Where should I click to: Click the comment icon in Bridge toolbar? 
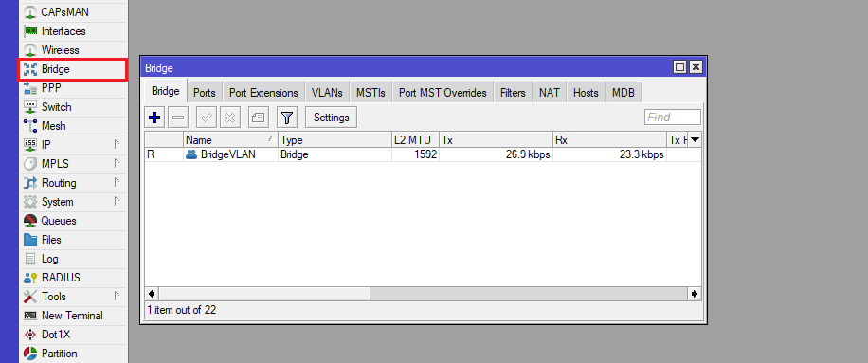tap(259, 118)
